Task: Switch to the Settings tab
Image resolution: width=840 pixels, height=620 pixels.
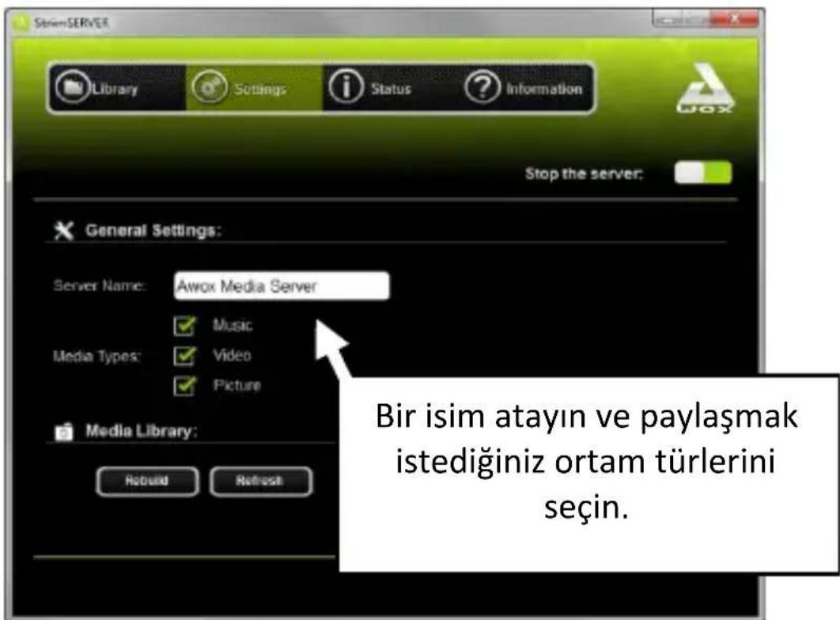Action: coord(255,88)
